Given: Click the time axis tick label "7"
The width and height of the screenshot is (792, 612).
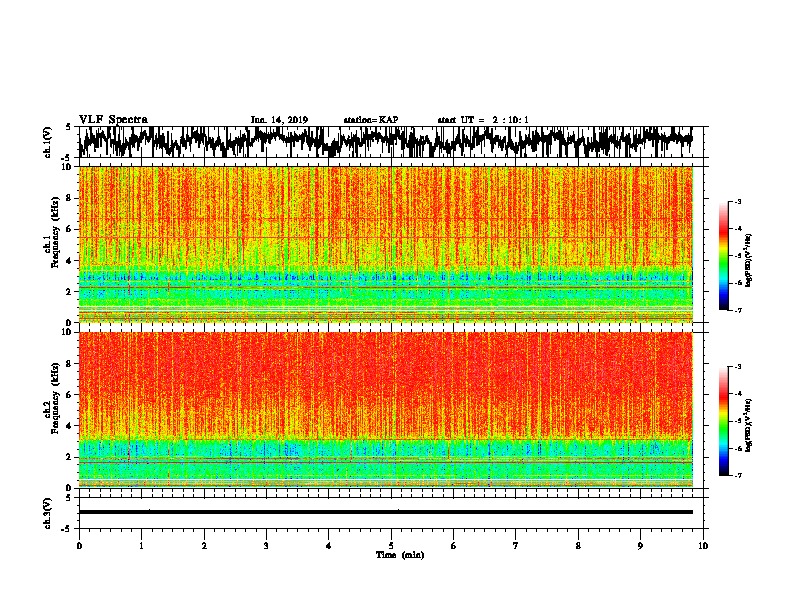Looking at the screenshot, I should (x=516, y=546).
